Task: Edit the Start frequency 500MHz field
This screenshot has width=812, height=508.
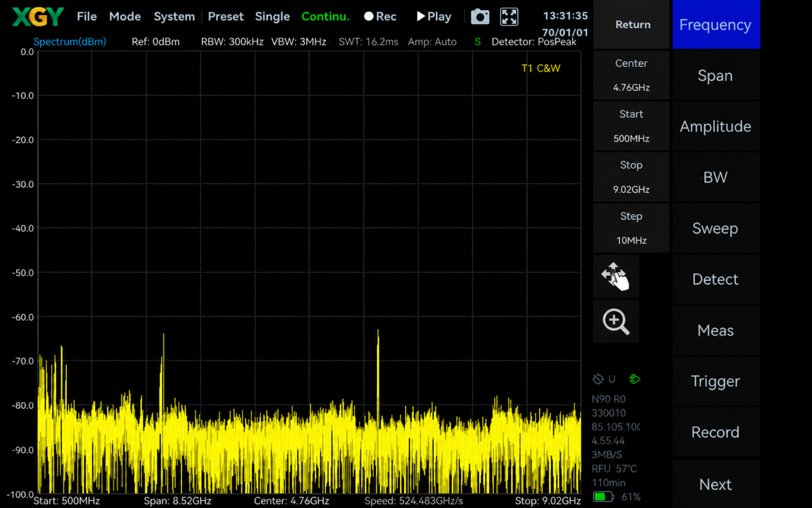Action: [631, 126]
